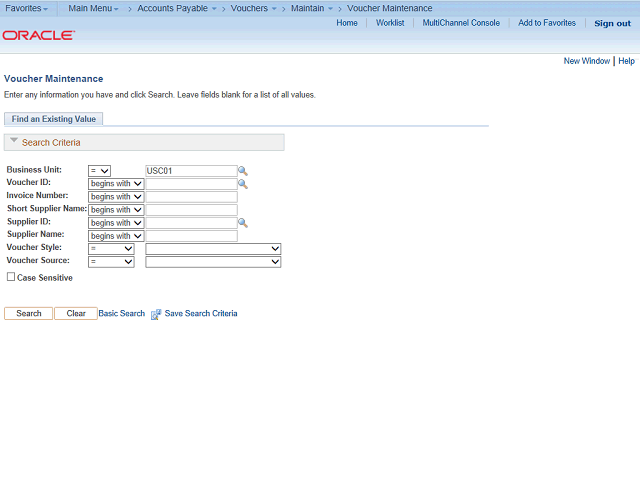
Task: Click the Clear button
Action: (x=76, y=313)
